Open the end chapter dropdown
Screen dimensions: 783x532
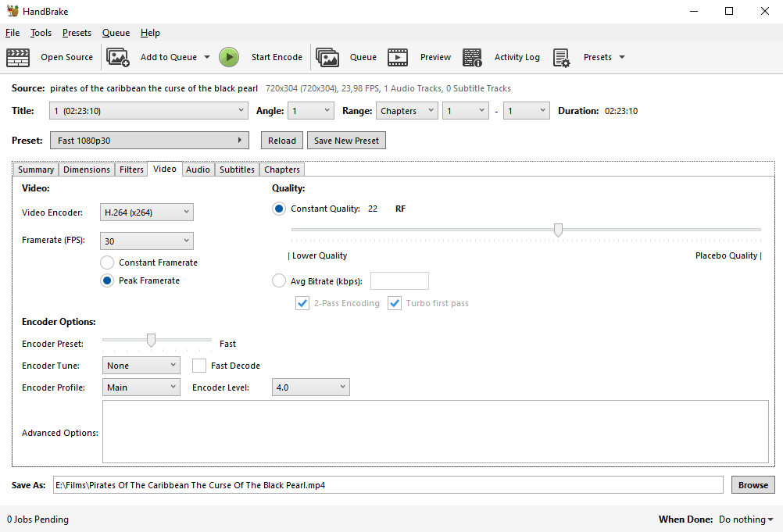(527, 111)
